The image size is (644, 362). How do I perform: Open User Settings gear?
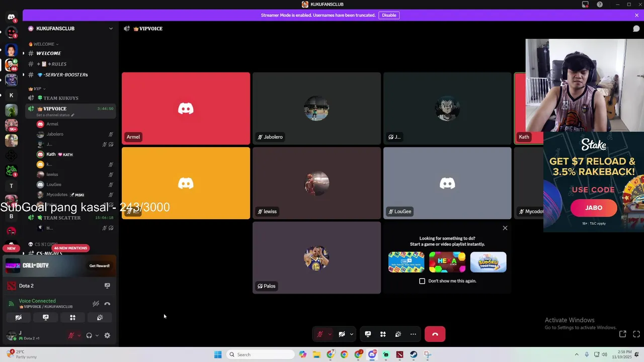[107, 335]
